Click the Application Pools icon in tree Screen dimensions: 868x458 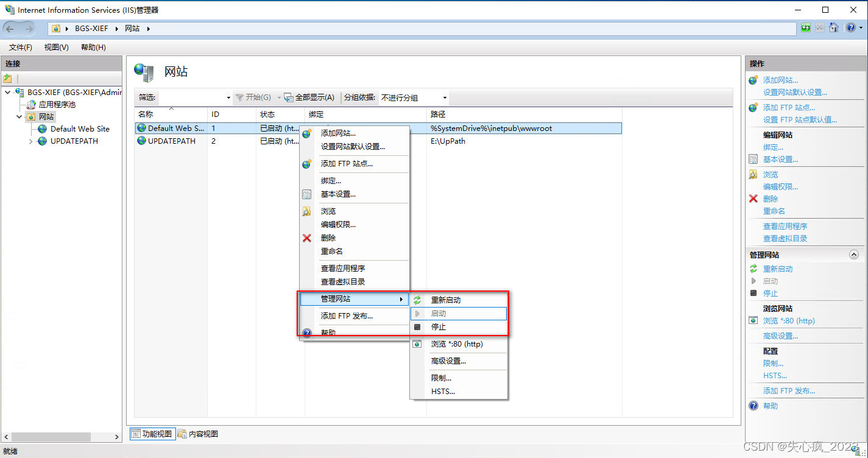[x=30, y=105]
